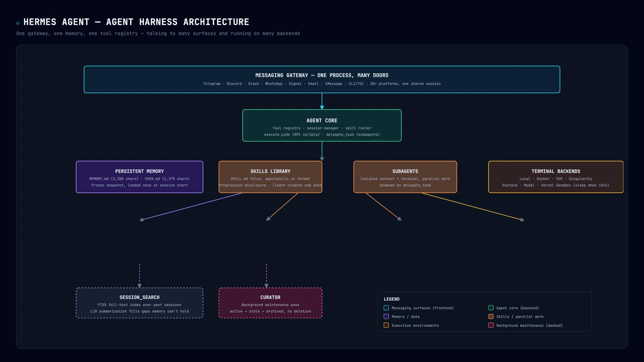Click the 'SKILL.md files, agentskills.io format' line
The width and height of the screenshot is (644, 362).
270,179
